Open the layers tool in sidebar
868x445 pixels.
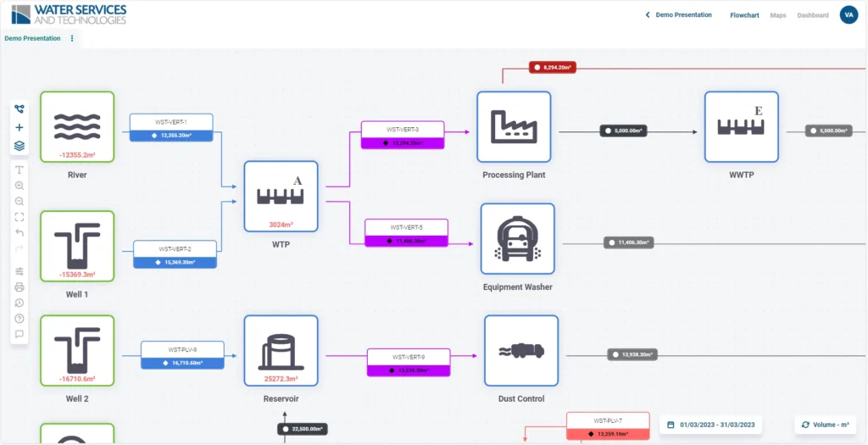click(x=19, y=146)
